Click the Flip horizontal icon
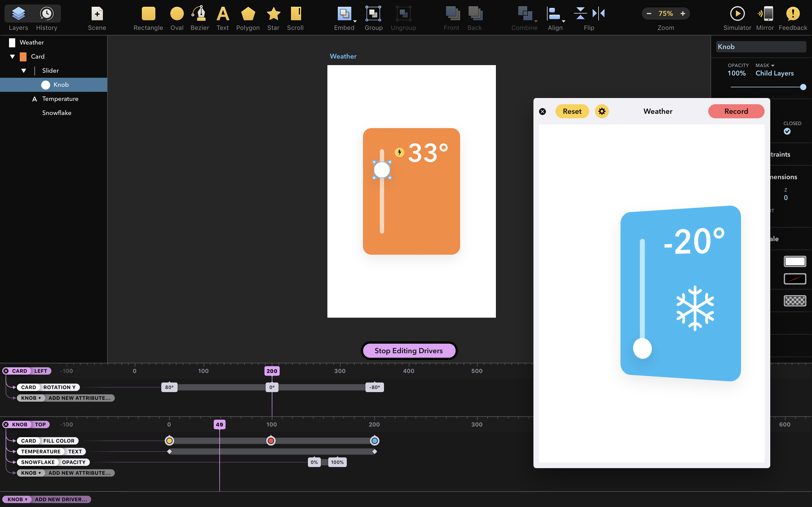The image size is (812, 507). (598, 14)
